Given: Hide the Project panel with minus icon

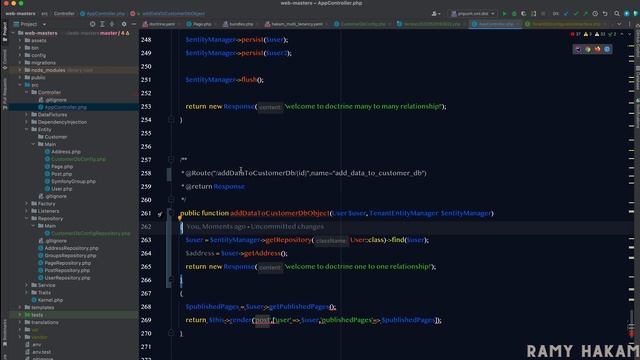Looking at the screenshot, I should [x=133, y=24].
